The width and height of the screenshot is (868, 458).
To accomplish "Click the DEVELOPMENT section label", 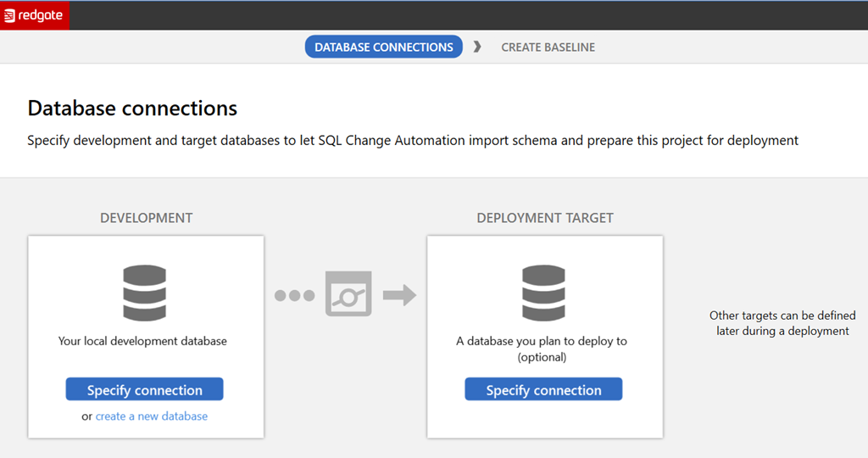I will 146,218.
